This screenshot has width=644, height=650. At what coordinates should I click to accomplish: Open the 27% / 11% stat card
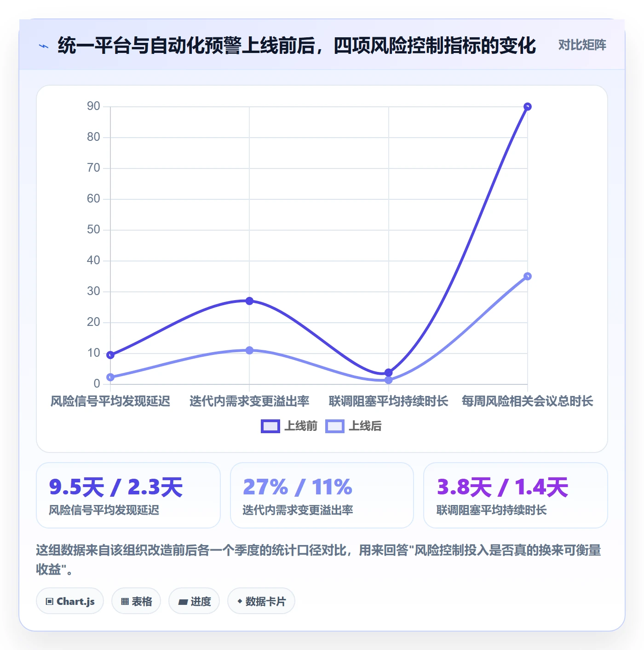click(322, 495)
